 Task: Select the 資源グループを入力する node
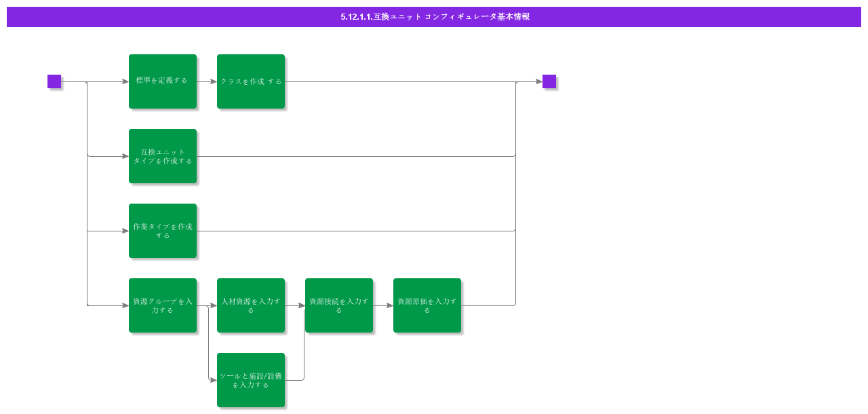point(163,305)
